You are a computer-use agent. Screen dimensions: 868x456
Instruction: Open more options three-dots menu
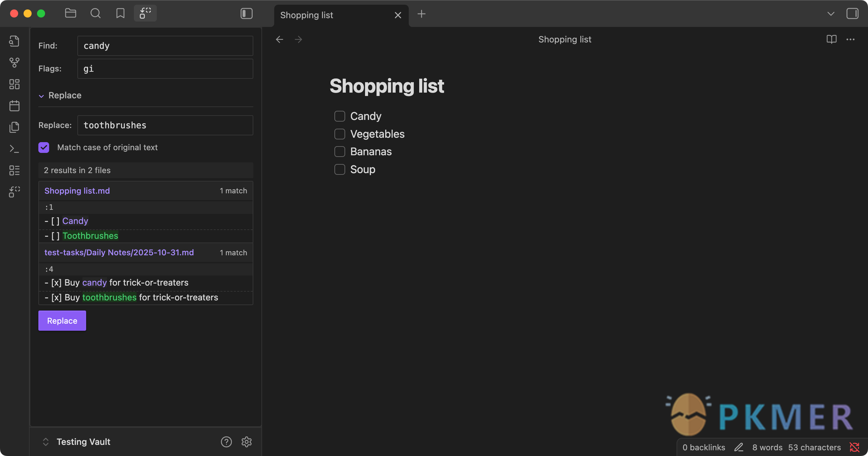(x=850, y=39)
